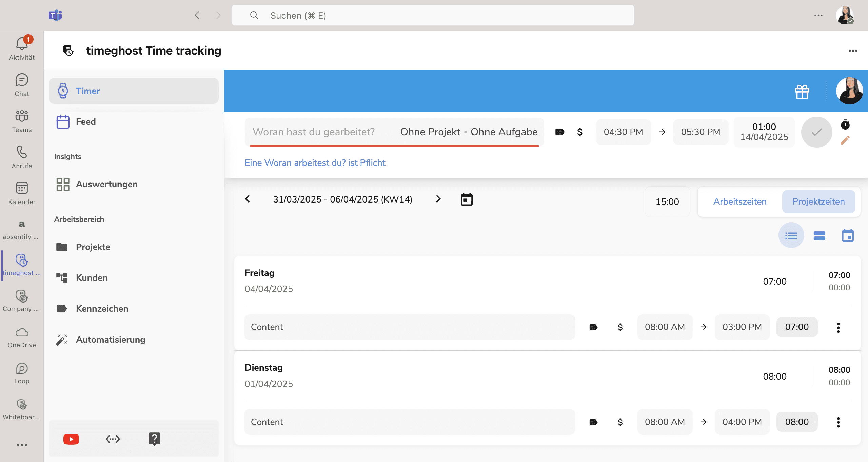This screenshot has height=462, width=868.
Task: Click the Teams profile avatar
Action: pyautogui.click(x=845, y=15)
